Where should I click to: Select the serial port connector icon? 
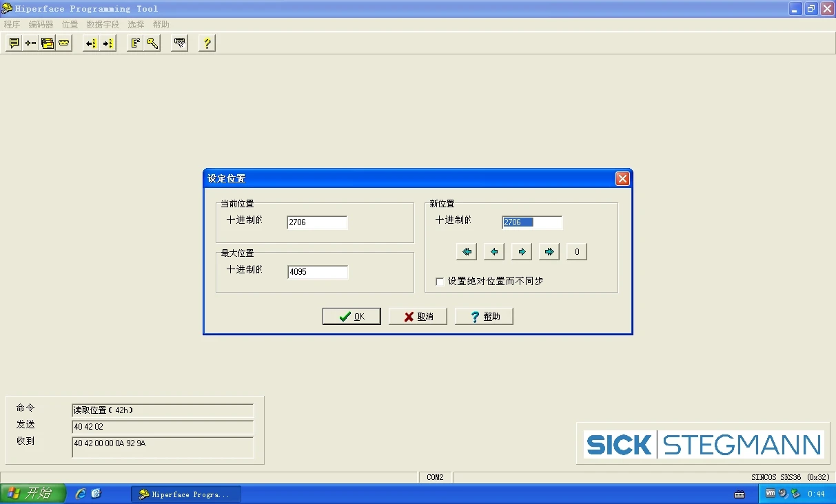pyautogui.click(x=63, y=43)
